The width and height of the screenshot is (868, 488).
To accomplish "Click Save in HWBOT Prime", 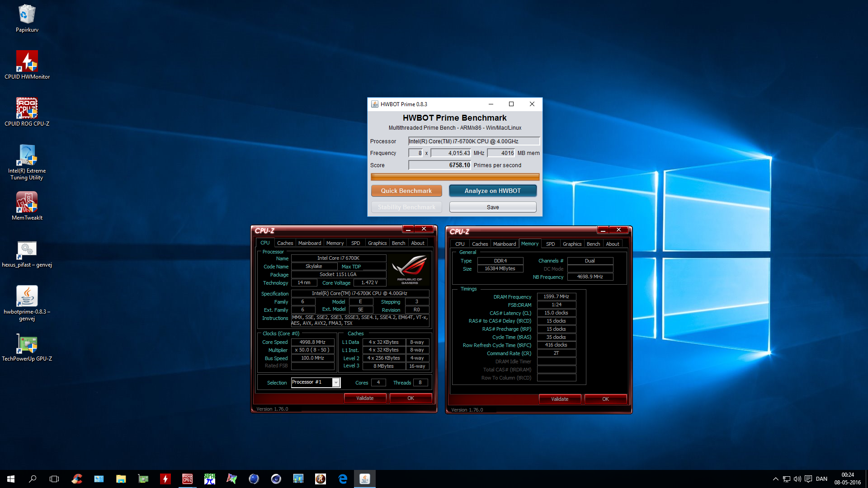I will (x=493, y=207).
